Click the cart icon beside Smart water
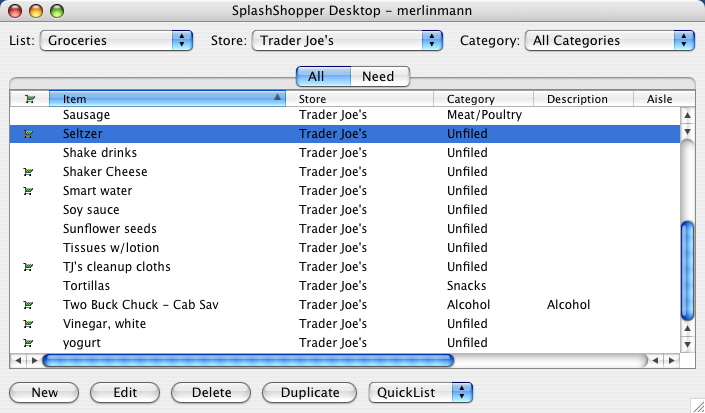The width and height of the screenshot is (705, 413). 28,191
